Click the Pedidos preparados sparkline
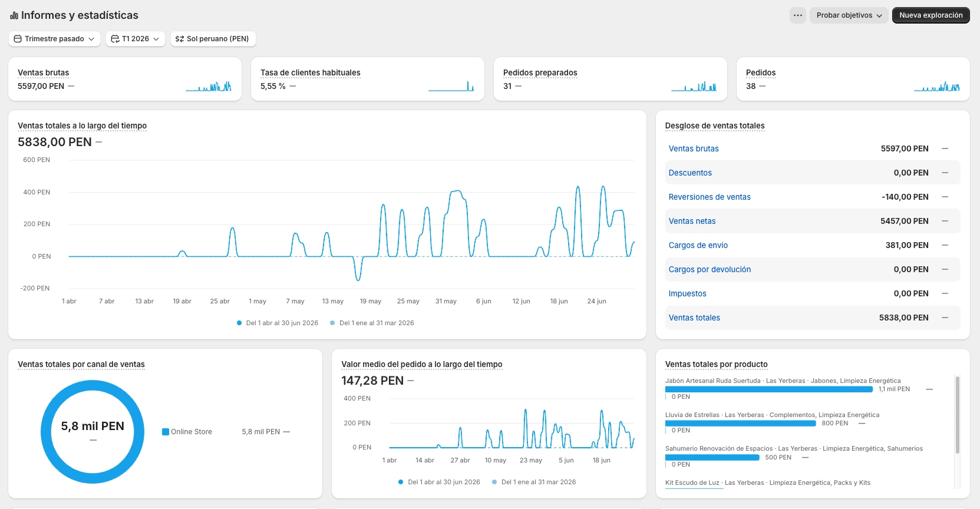Viewport: 980px width, 509px height. [x=694, y=87]
